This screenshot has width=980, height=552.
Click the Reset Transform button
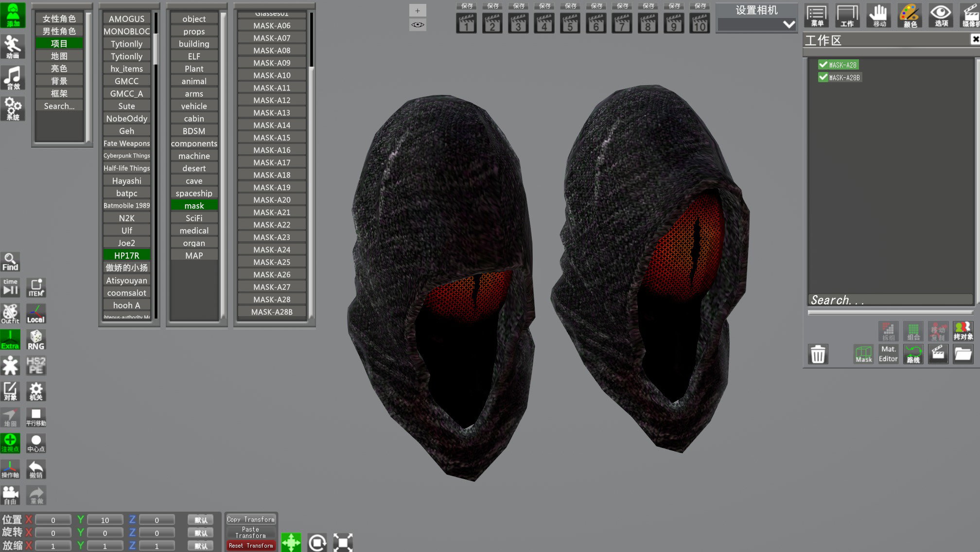point(251,546)
